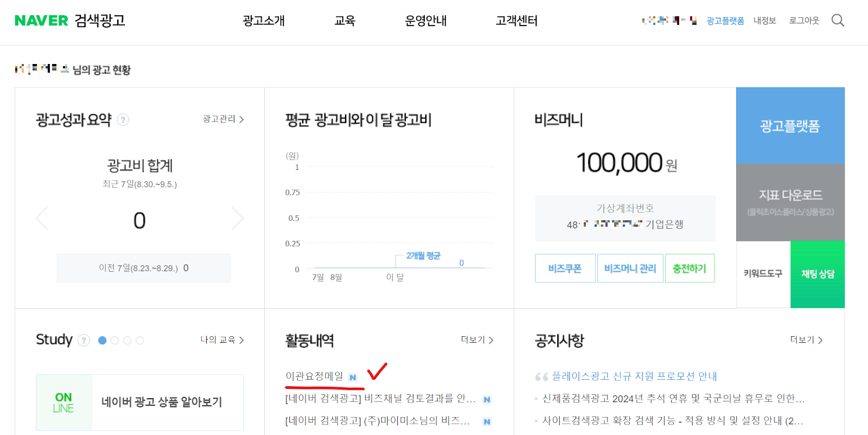The height and width of the screenshot is (435, 868).
Task: Open the 교육 menu
Action: 345,21
